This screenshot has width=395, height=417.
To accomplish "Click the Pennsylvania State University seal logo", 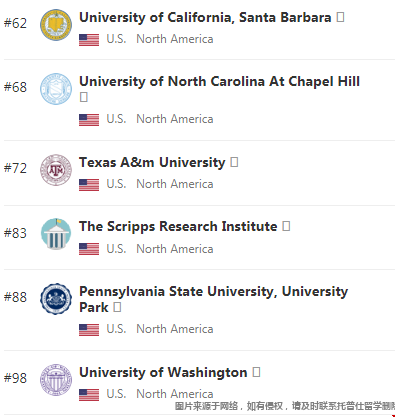I will tap(56, 299).
